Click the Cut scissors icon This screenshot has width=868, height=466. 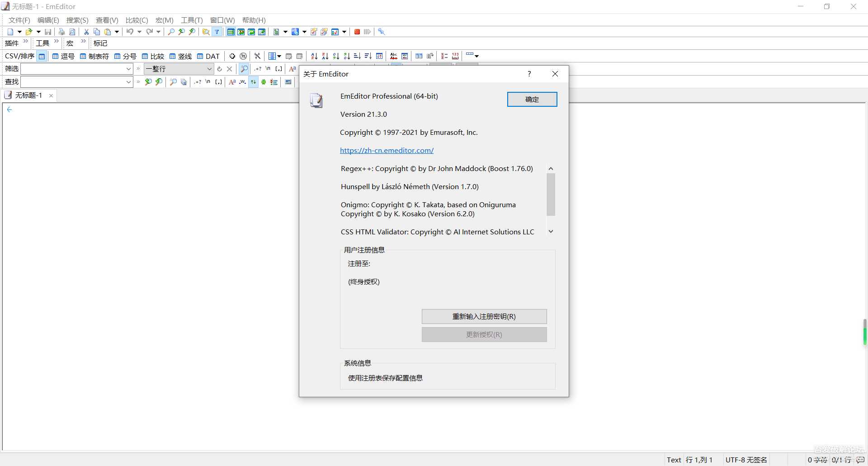(86, 32)
